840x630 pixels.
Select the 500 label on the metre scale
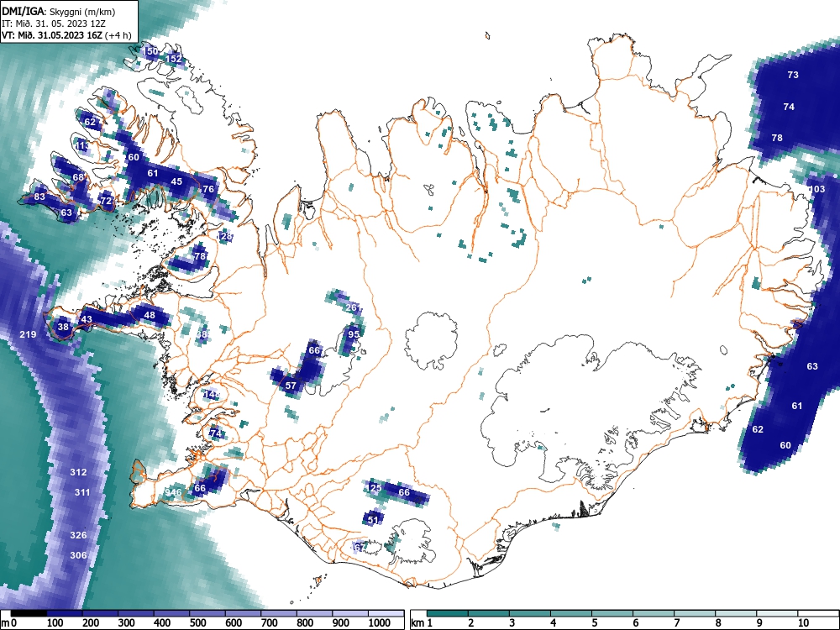click(197, 622)
